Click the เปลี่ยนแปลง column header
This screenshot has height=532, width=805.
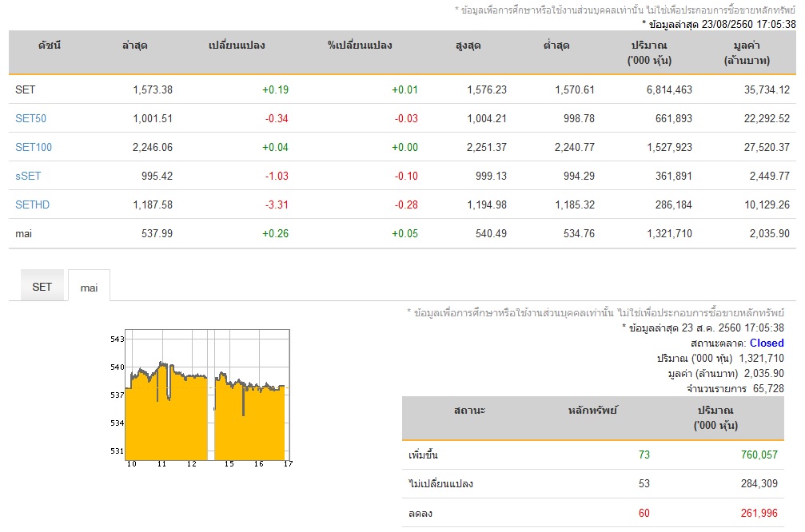coord(237,46)
